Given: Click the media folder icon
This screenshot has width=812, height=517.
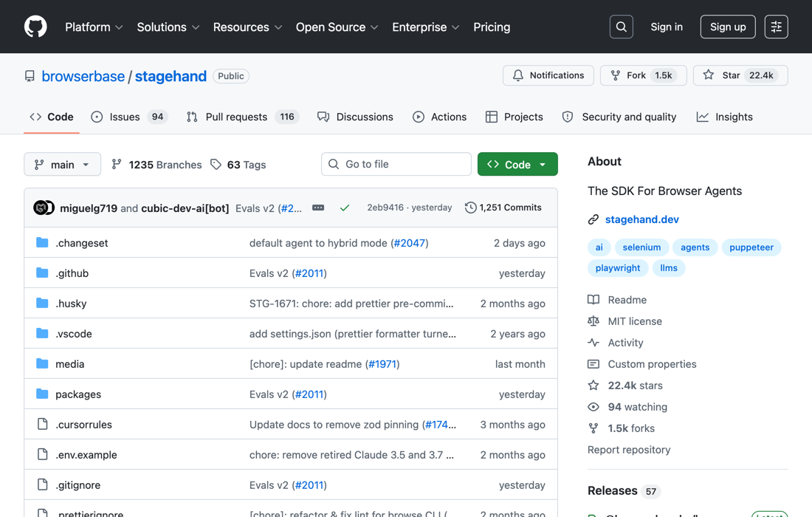Looking at the screenshot, I should point(42,363).
